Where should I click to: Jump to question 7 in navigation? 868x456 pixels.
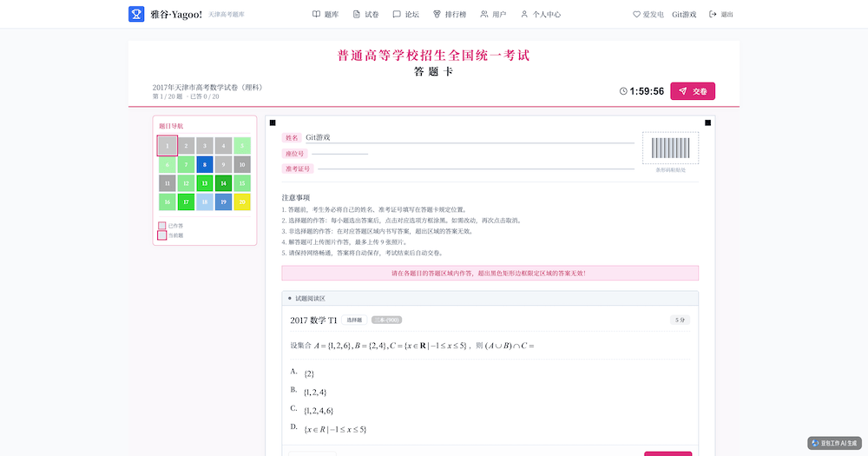(x=186, y=164)
